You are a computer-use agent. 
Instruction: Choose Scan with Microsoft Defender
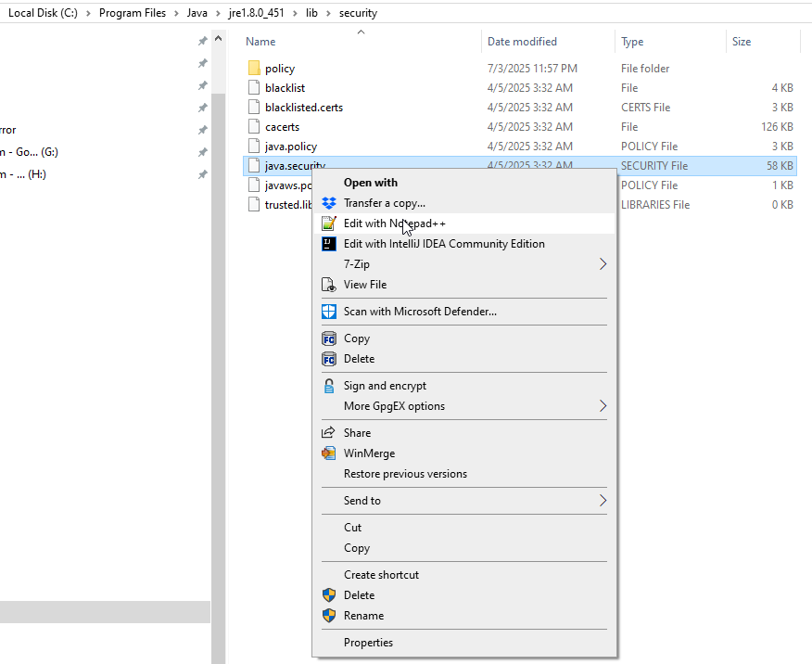[x=464, y=312]
